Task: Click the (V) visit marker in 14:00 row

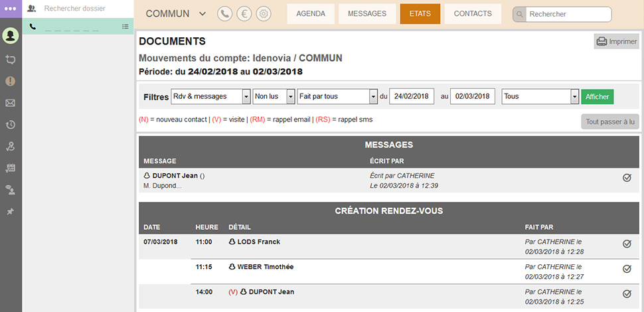Action: click(x=233, y=292)
